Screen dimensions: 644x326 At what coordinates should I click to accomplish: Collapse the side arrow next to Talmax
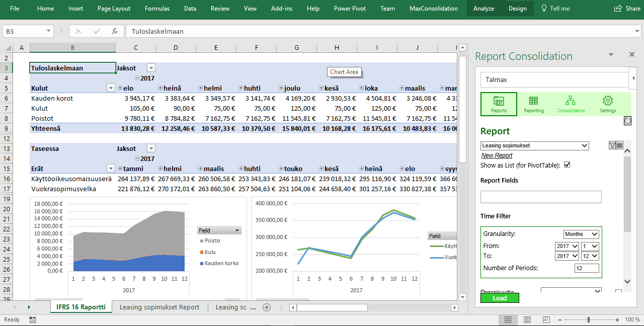633,78
